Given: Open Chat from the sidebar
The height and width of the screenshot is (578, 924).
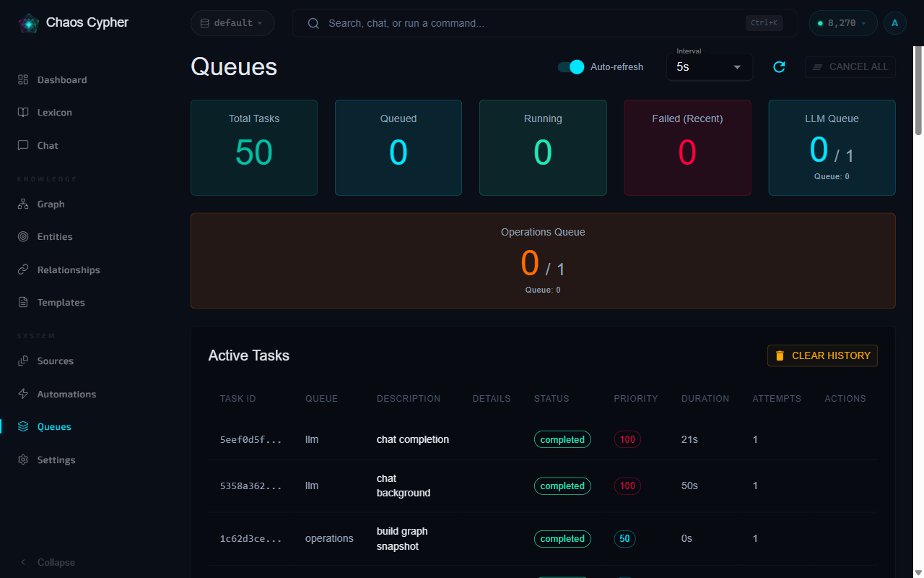Looking at the screenshot, I should coord(38,145).
